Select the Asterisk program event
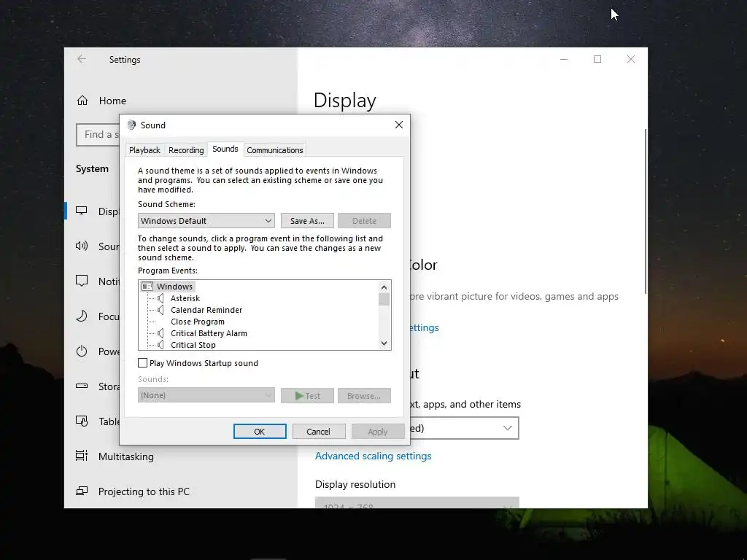This screenshot has height=560, width=747. [185, 298]
